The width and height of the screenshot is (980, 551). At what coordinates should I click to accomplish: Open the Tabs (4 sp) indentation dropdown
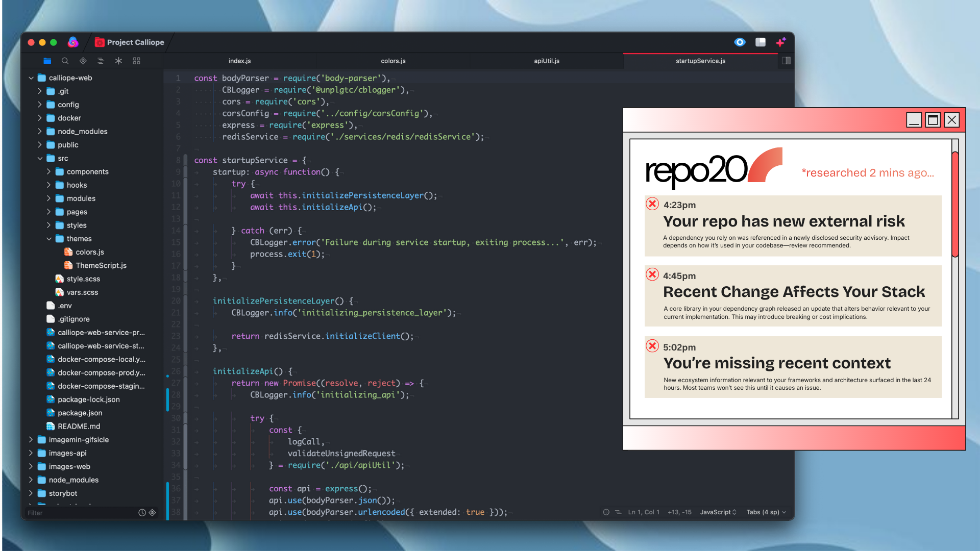click(x=765, y=512)
